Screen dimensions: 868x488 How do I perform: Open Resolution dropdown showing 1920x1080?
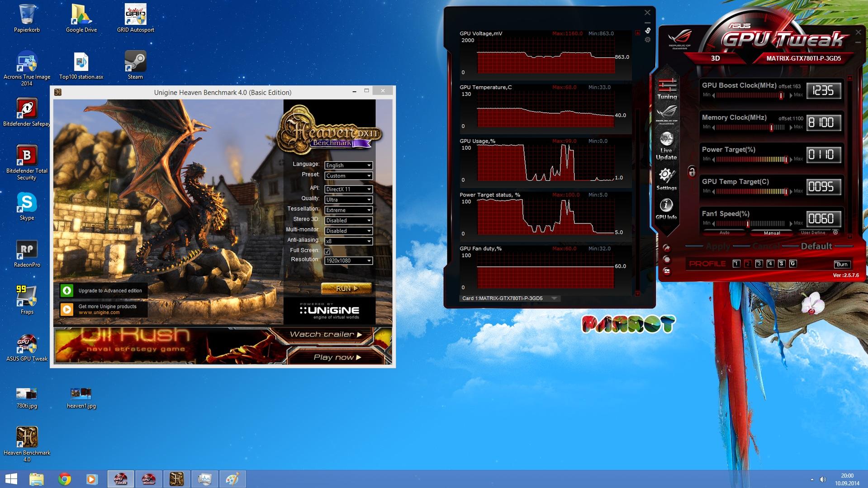click(x=348, y=261)
